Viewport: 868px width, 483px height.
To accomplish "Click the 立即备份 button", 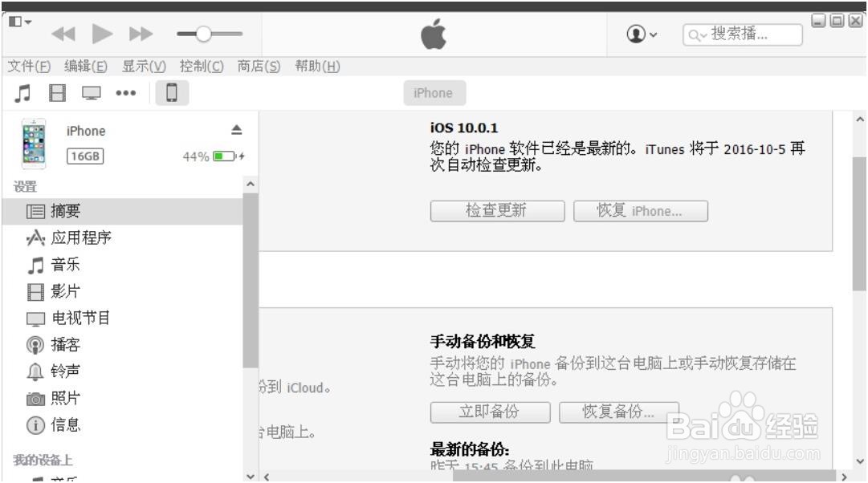I will [x=490, y=412].
